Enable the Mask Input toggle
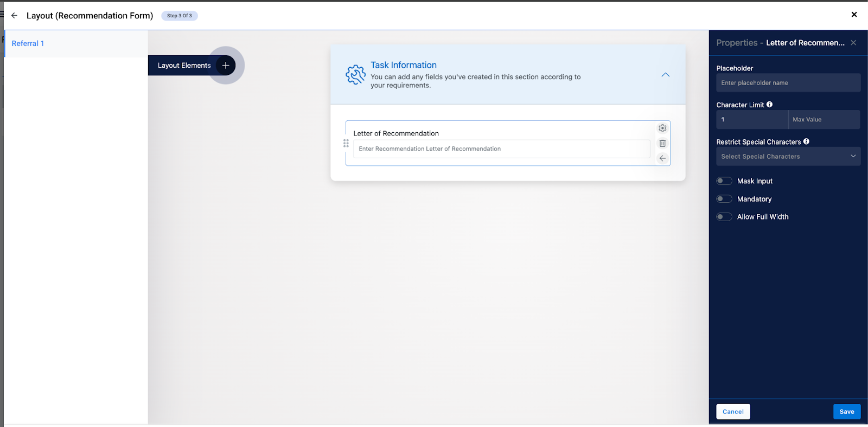Image resolution: width=868 pixels, height=427 pixels. (x=724, y=181)
